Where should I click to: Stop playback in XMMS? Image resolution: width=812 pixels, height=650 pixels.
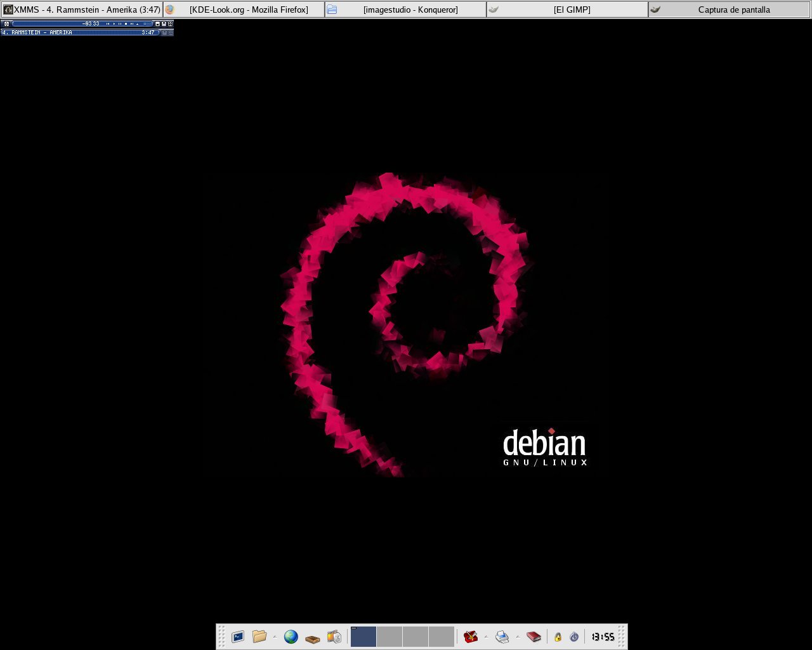click(x=126, y=24)
